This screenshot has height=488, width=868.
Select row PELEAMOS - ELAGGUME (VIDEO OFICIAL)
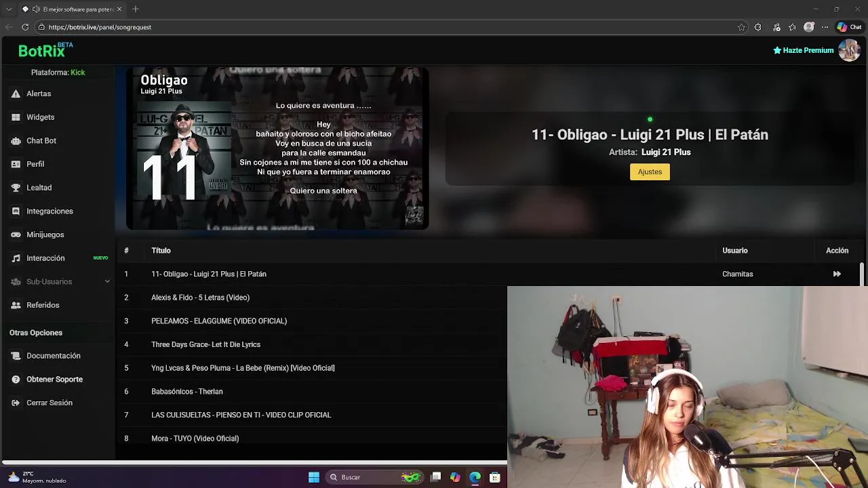(x=312, y=321)
